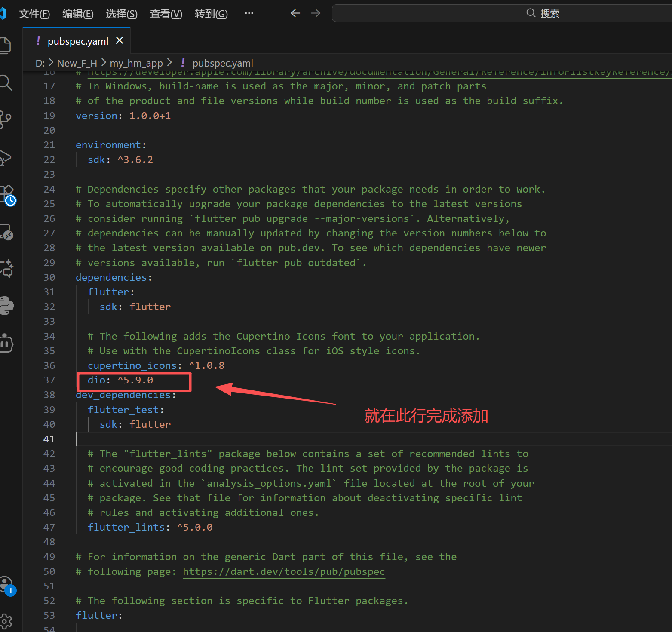Open Remote Explorer view

(x=6, y=232)
